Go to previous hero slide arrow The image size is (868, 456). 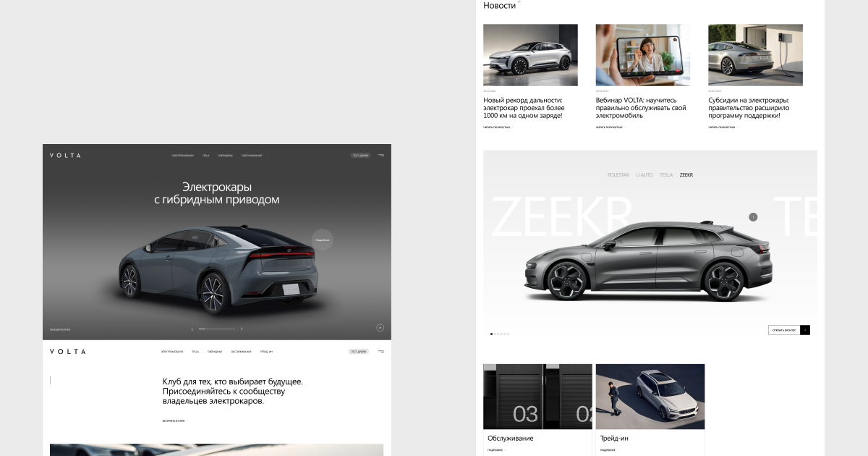pyautogui.click(x=192, y=329)
